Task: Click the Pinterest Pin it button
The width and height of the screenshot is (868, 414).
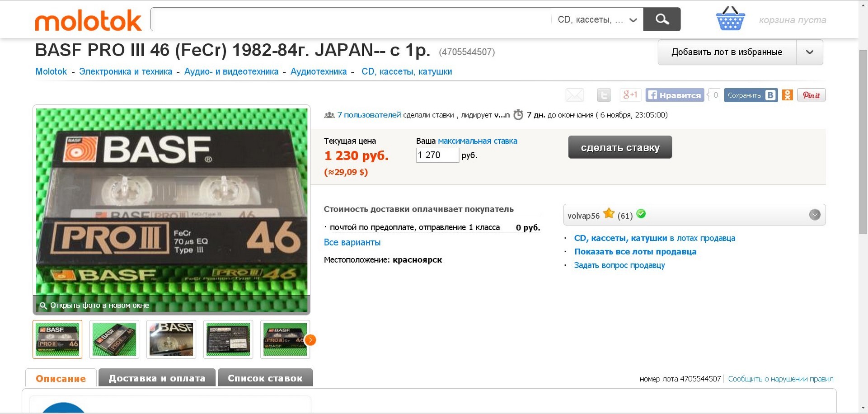Action: pos(811,95)
